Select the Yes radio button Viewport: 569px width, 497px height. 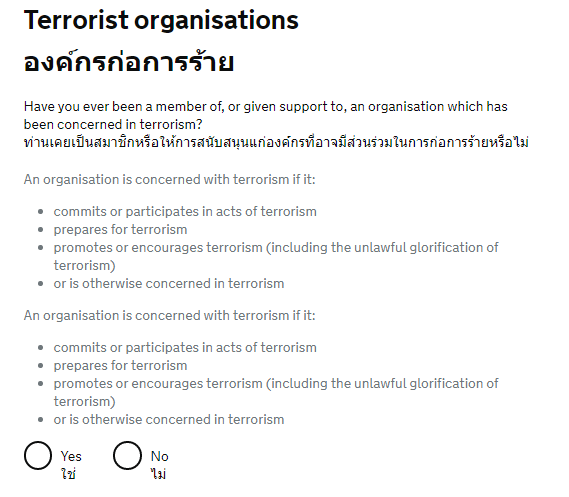[x=38, y=455]
